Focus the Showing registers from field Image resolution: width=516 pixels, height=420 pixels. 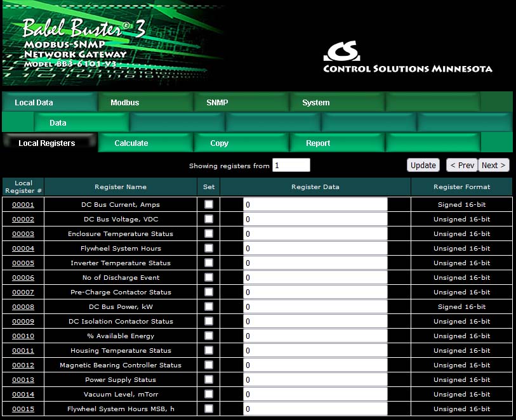(x=291, y=165)
